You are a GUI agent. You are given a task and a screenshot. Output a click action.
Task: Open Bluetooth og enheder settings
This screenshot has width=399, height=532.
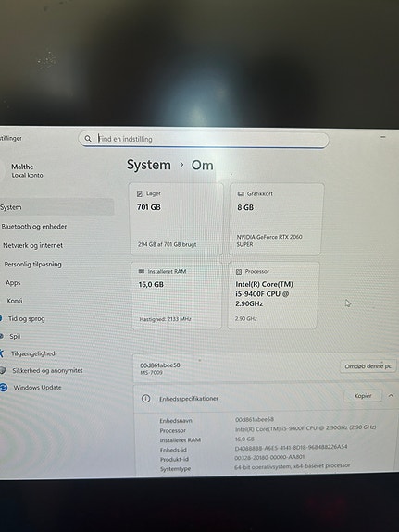pos(34,227)
